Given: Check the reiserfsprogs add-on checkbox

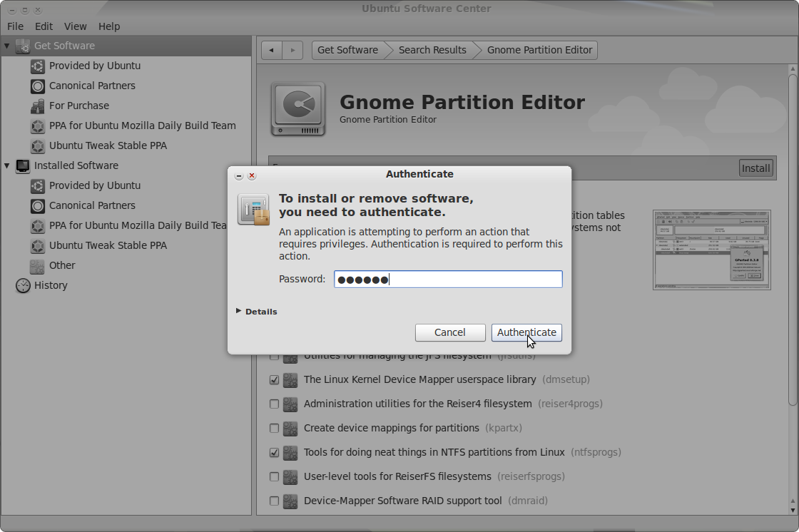Looking at the screenshot, I should point(274,477).
